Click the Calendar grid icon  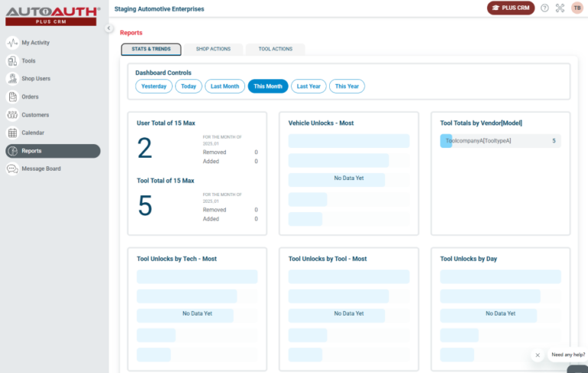pyautogui.click(x=12, y=133)
